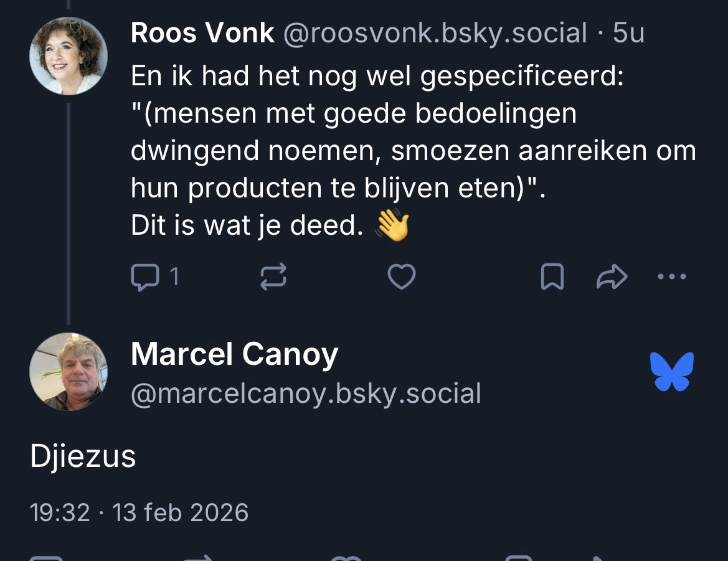
Task: Tap the waving hand emoji
Action: (392, 226)
